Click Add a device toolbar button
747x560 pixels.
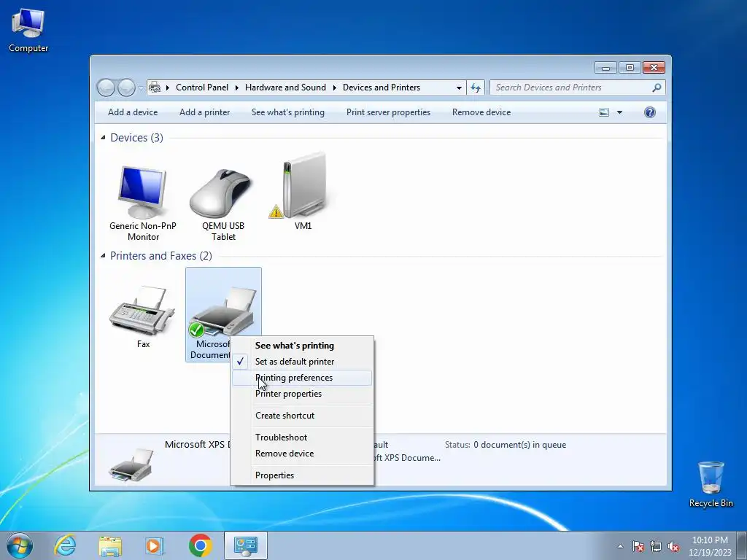pyautogui.click(x=133, y=112)
